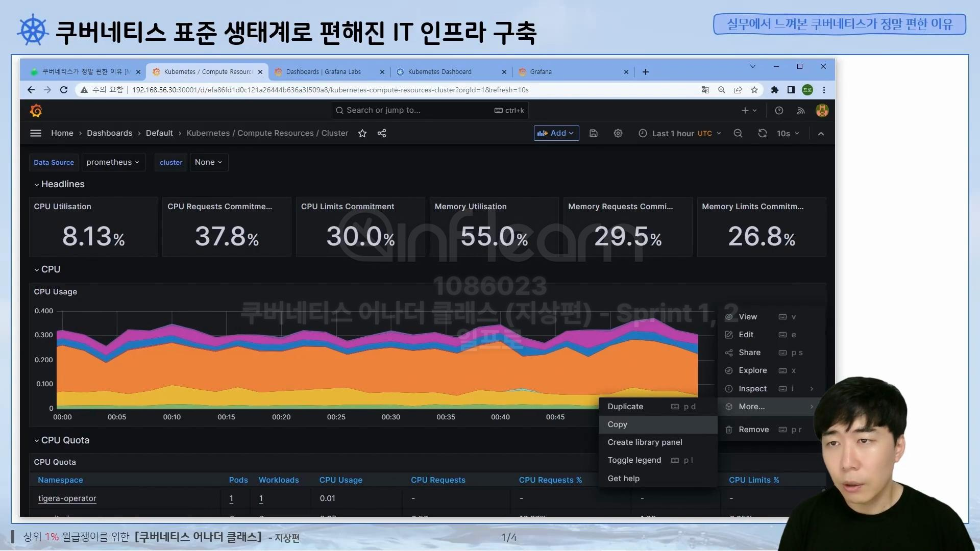
Task: Click the CPU Utilisation 8.13% panel
Action: (x=93, y=227)
